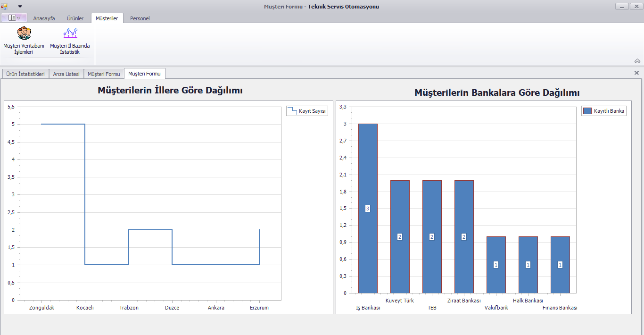Click the Kuveyt Türk axis label
The height and width of the screenshot is (335, 644).
tap(400, 301)
